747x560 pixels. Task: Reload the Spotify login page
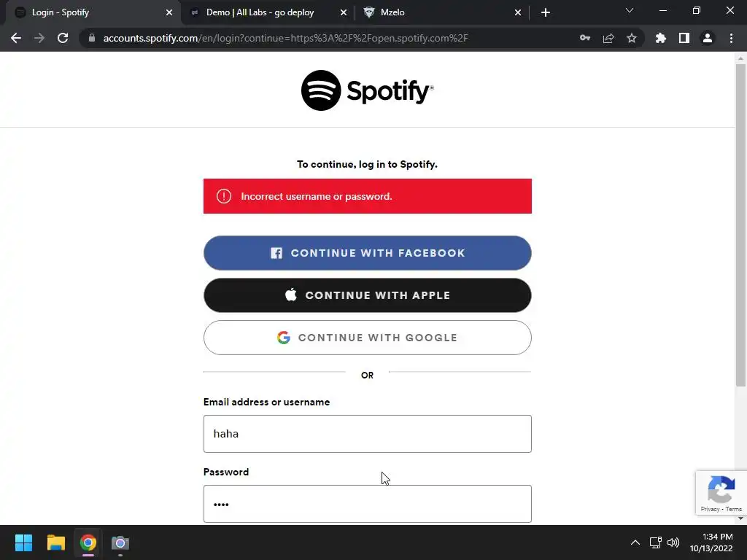tap(63, 38)
